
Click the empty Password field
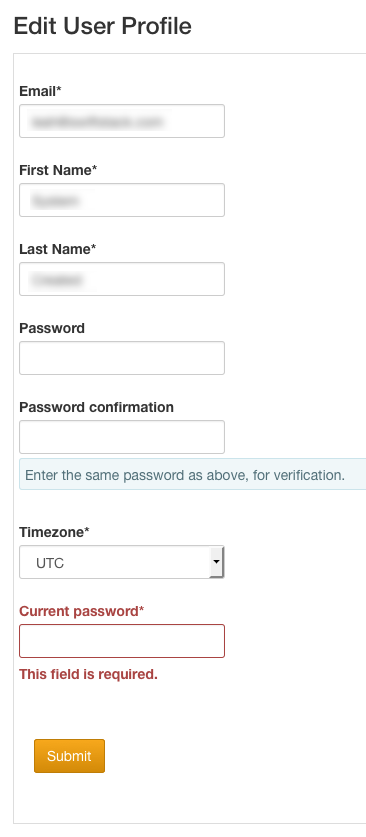[122, 358]
